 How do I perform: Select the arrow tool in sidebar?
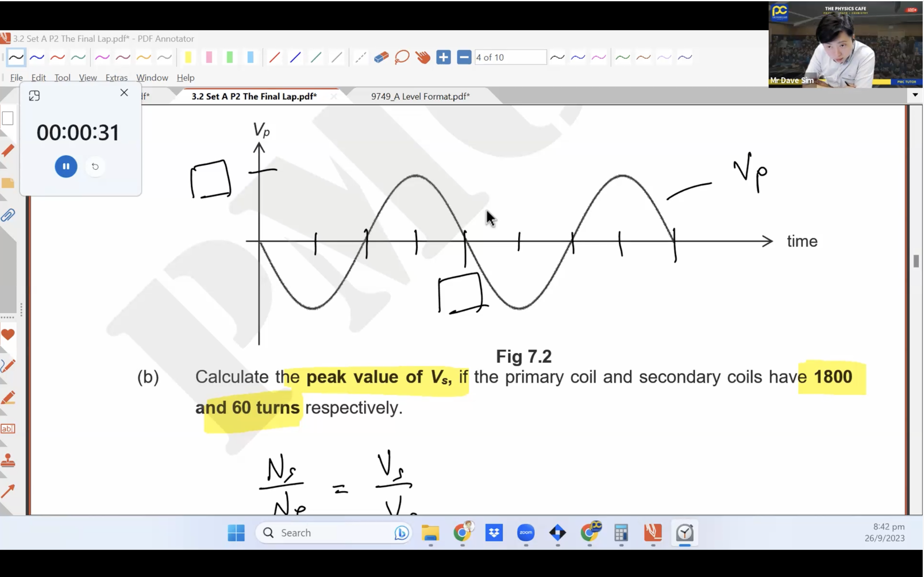[8, 491]
